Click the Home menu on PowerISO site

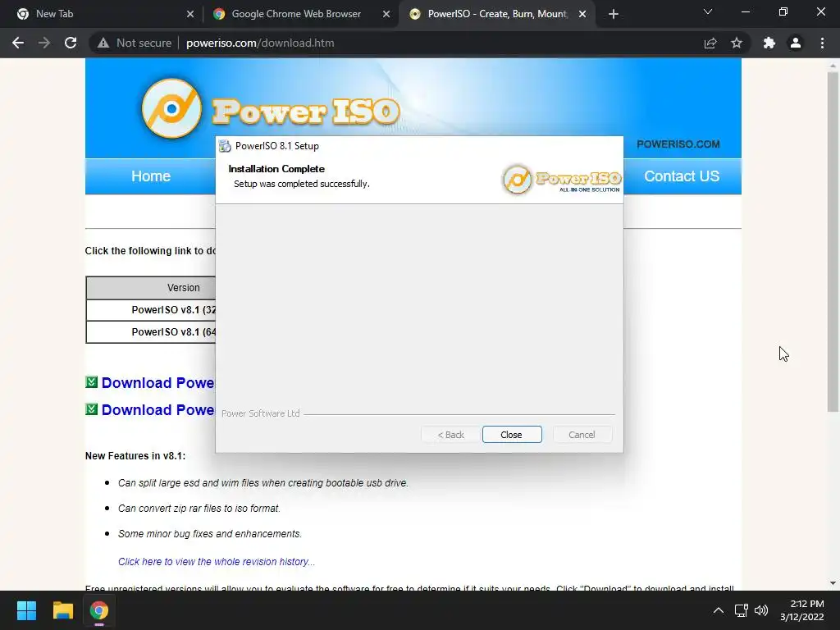pyautogui.click(x=151, y=176)
